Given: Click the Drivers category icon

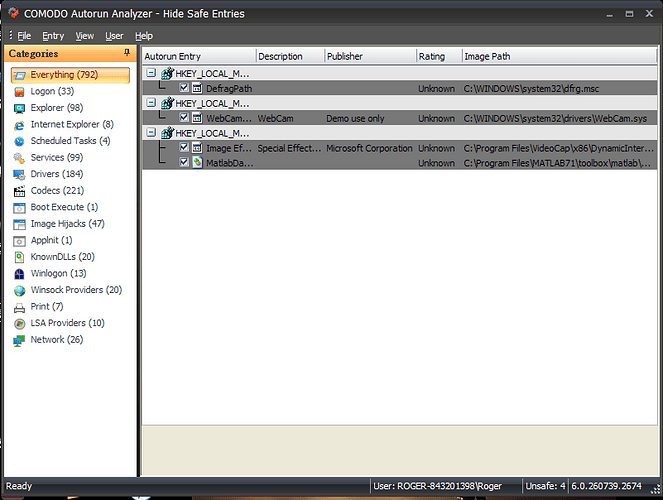Looking at the screenshot, I should pos(19,175).
